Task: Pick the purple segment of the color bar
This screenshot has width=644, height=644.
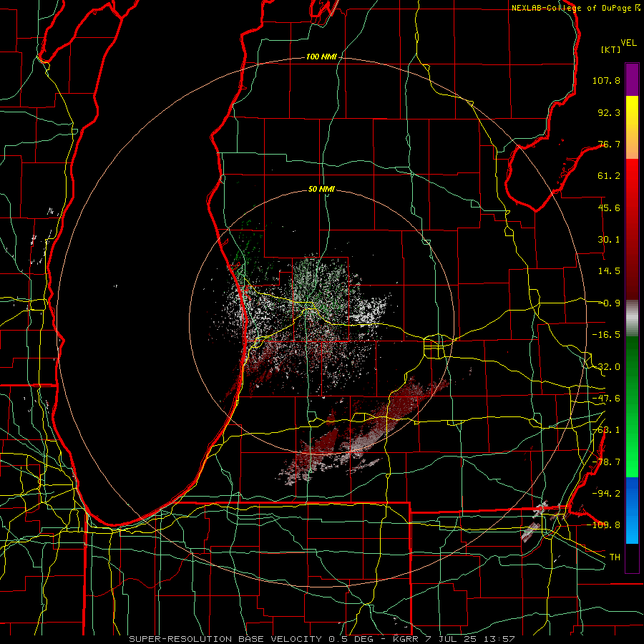Action: point(632,79)
